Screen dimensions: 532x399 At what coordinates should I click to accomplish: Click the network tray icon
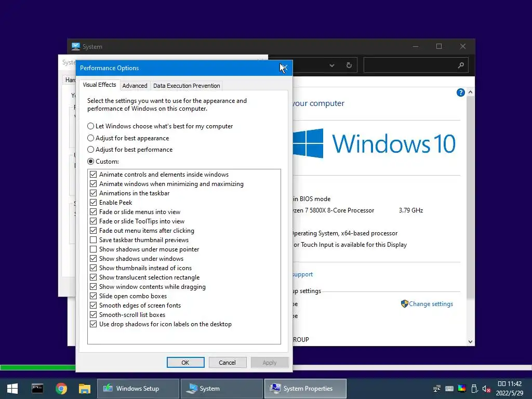pos(437,389)
